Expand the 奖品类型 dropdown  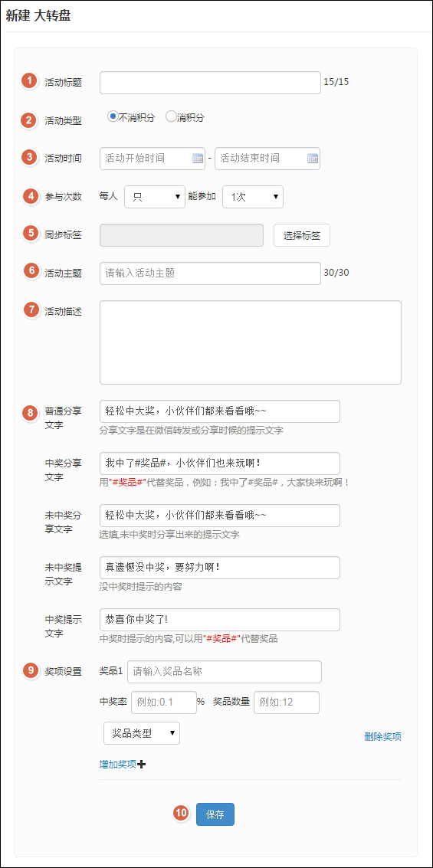142,733
